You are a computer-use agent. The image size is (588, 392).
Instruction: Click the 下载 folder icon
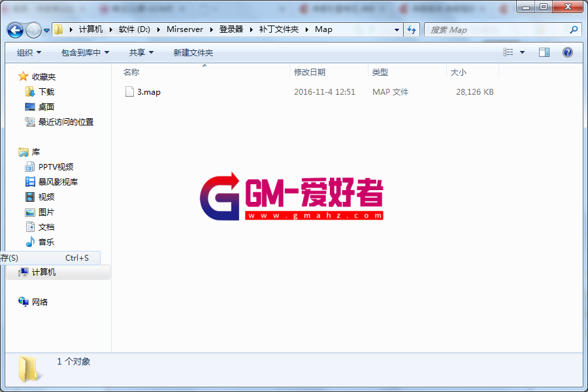(30, 91)
